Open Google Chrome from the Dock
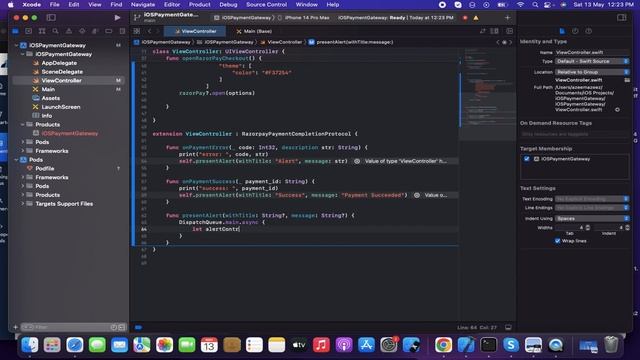 point(443,345)
